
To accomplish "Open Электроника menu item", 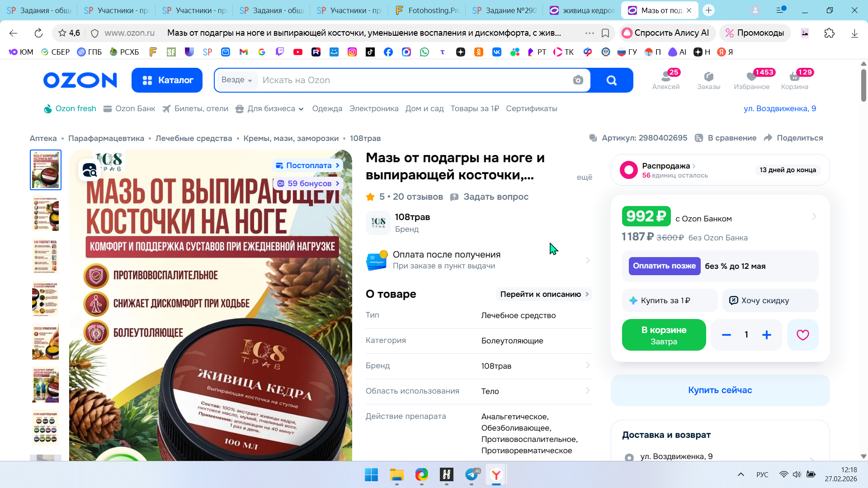I will tap(373, 109).
